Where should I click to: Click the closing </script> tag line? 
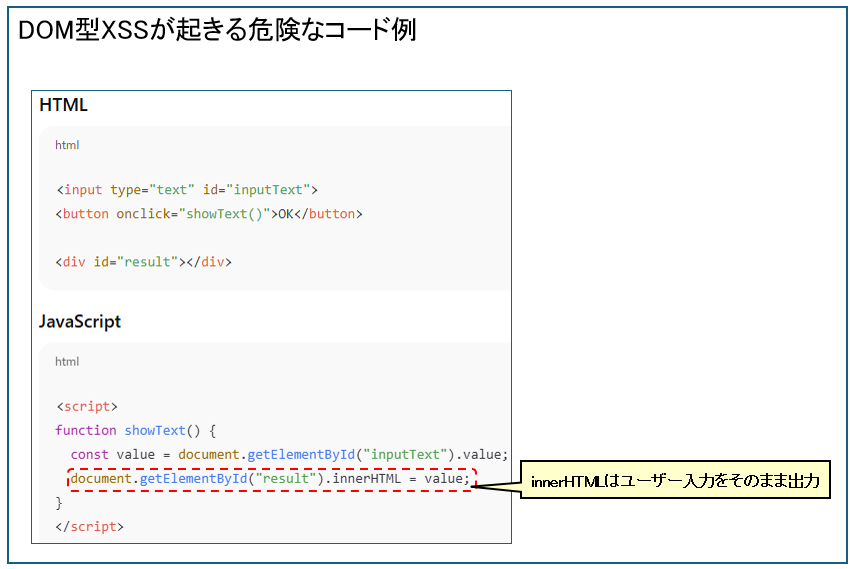89,527
